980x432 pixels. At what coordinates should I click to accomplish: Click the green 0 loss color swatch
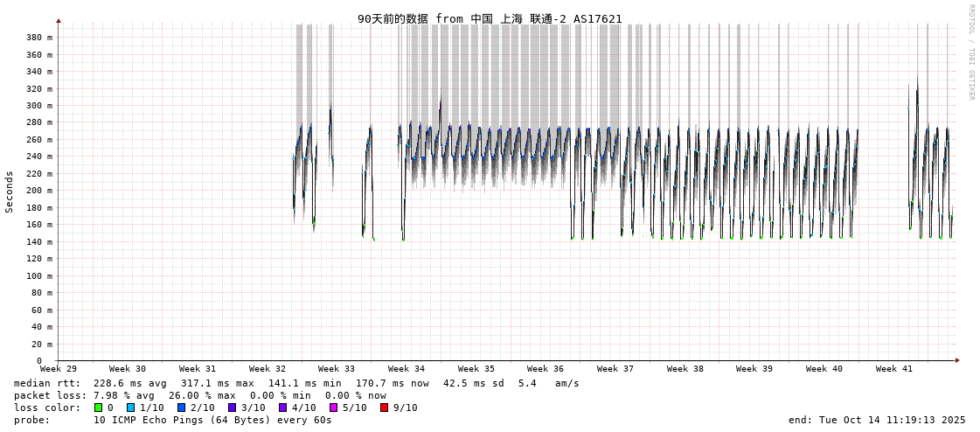click(x=98, y=408)
